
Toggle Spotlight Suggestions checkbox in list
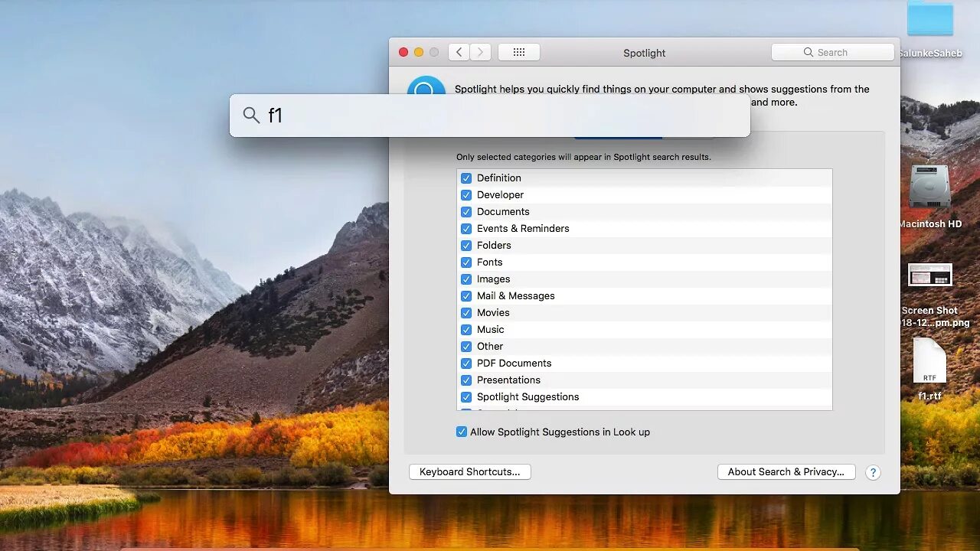tap(466, 397)
